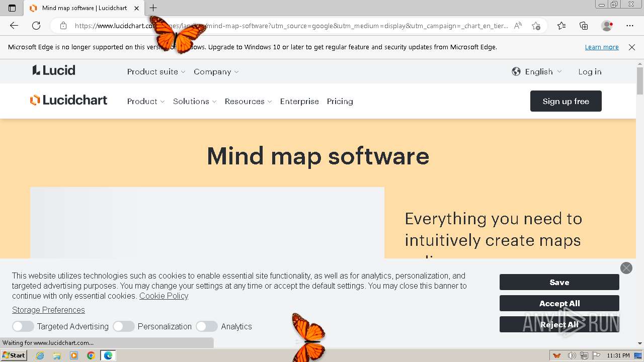
Task: Show desktop button at taskbar end
Action: coord(639,355)
